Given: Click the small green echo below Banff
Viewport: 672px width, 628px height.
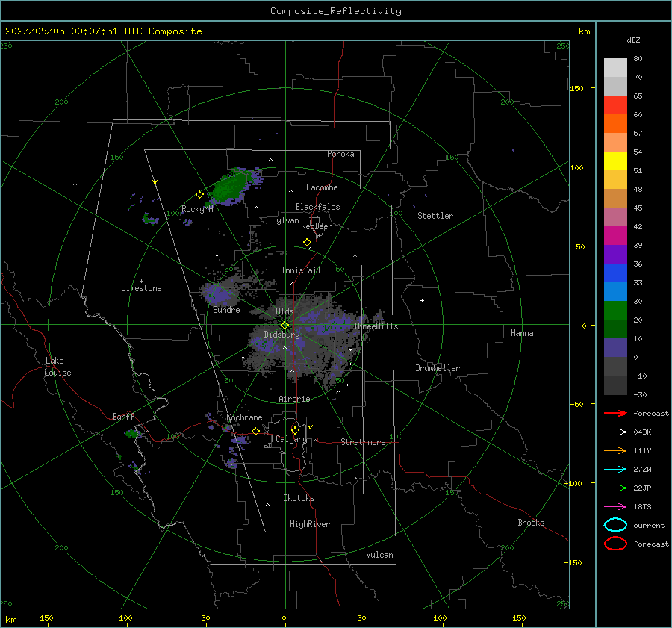Looking at the screenshot, I should click(x=132, y=434).
